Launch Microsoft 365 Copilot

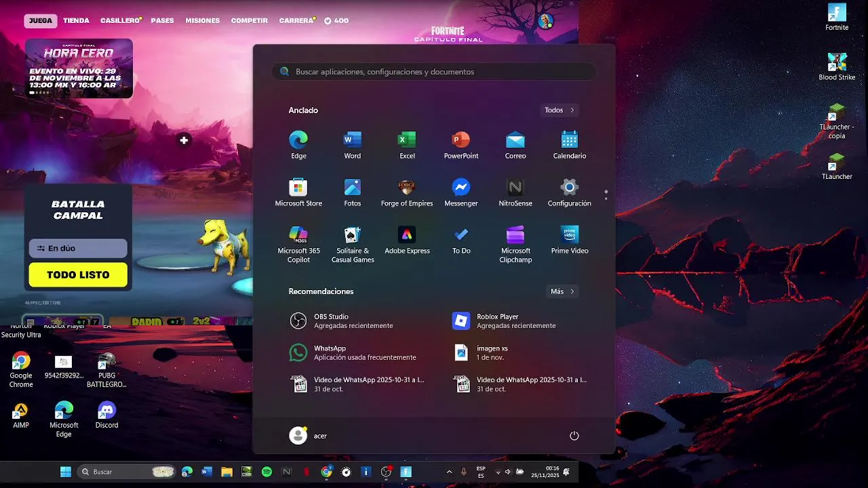(298, 245)
